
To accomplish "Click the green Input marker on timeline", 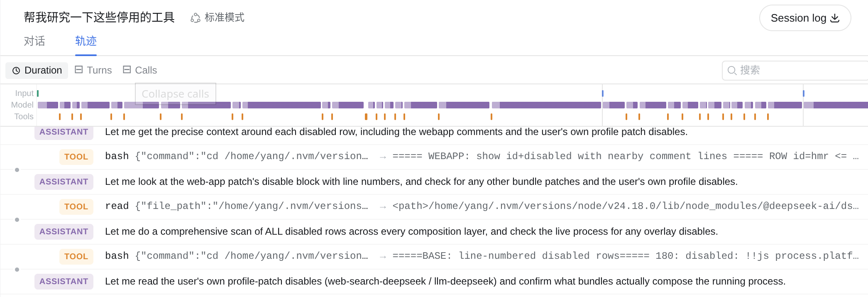I will [x=38, y=93].
